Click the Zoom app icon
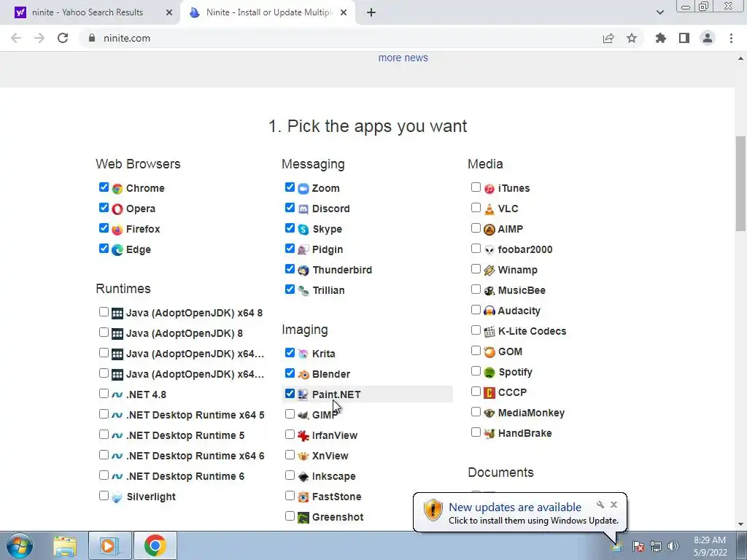 pos(303,189)
